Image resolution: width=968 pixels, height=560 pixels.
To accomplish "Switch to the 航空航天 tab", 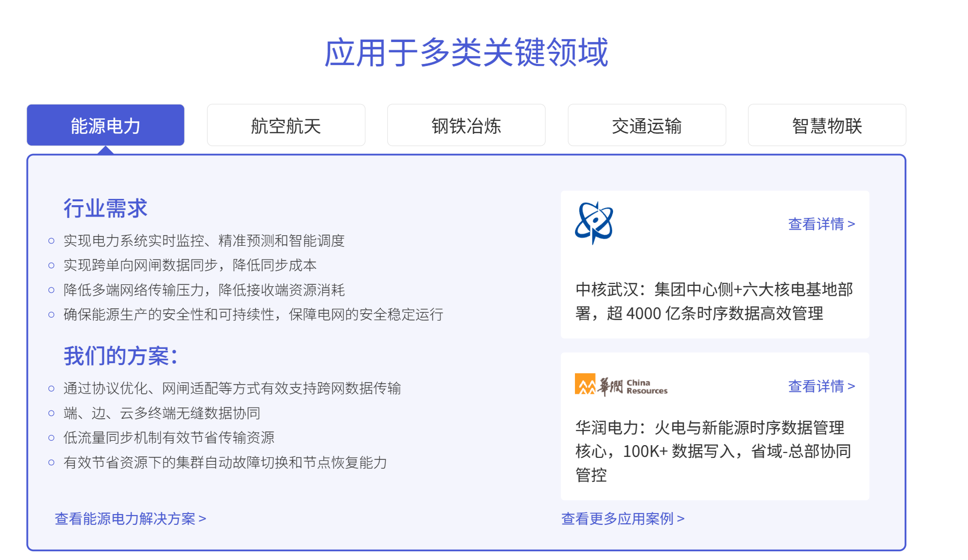I will (286, 126).
